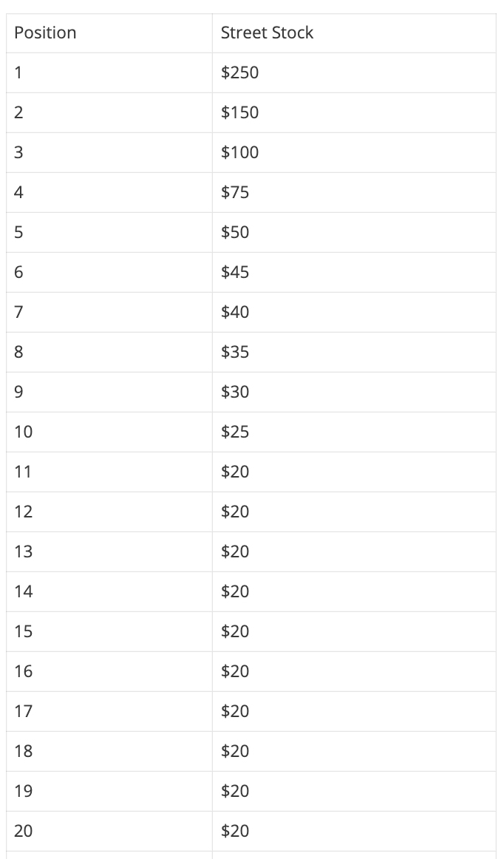The image size is (504, 859).
Task: Click the $50 amount cell
Action: click(354, 233)
